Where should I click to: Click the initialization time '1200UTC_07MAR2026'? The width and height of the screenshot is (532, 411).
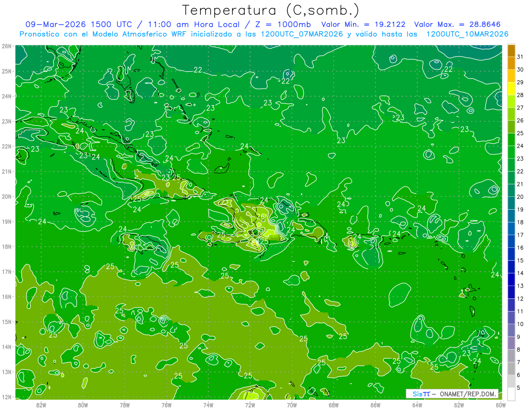pyautogui.click(x=302, y=34)
